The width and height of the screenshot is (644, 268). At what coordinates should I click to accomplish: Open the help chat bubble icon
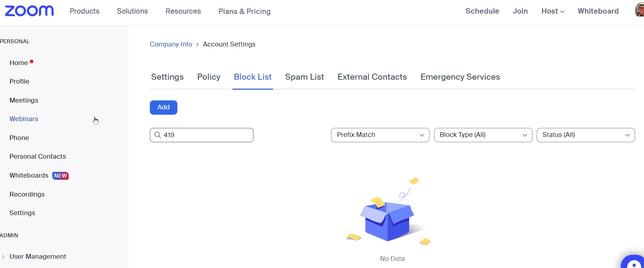pyautogui.click(x=633, y=262)
